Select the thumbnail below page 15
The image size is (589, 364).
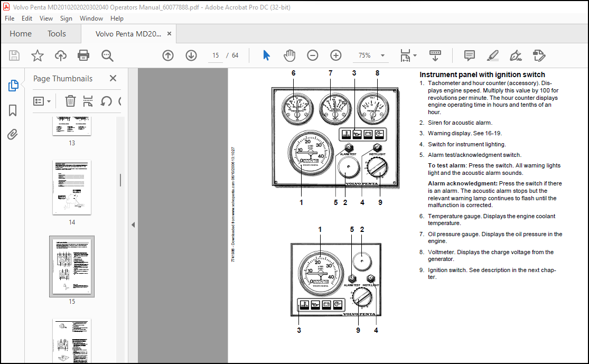point(72,341)
